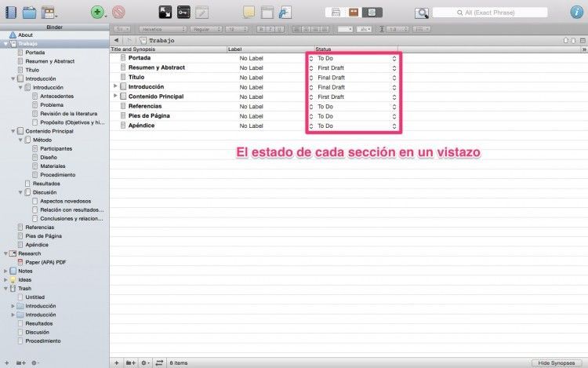This screenshot has width=588, height=368.
Task: Collapse Trash folder in Binder
Action: coord(5,289)
